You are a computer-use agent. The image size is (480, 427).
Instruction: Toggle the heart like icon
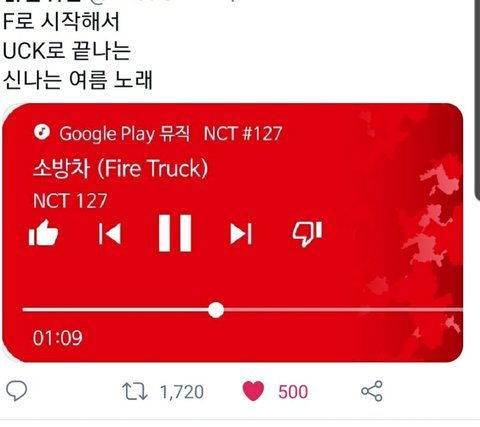point(253,391)
